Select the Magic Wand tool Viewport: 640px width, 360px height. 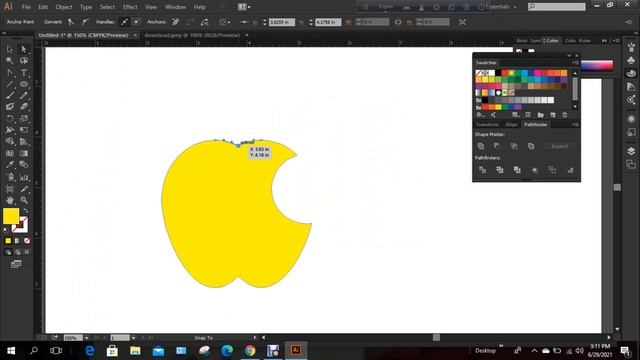click(x=9, y=61)
